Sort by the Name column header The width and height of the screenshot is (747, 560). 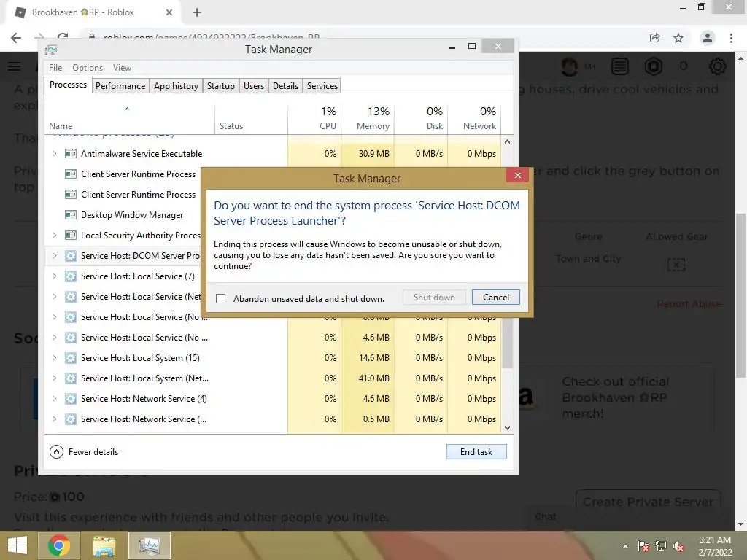130,118
